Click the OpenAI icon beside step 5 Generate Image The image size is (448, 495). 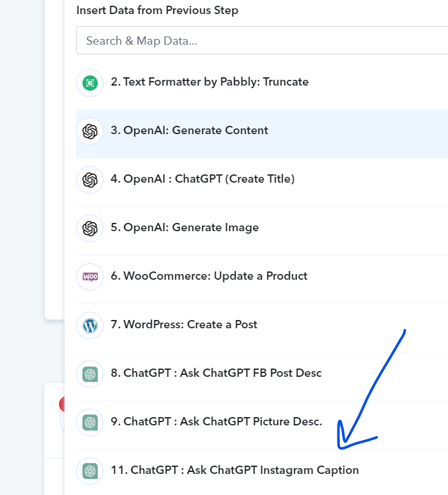pos(90,229)
